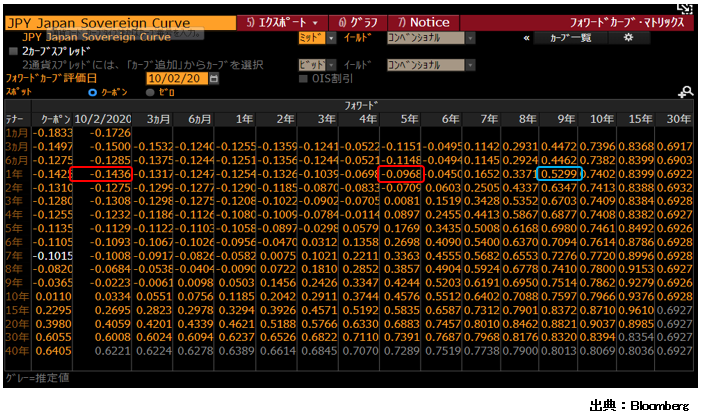Viewport: 704px width, 417px height.
Task: Click the forward curve date field 10/02/20
Action: pyautogui.click(x=177, y=79)
